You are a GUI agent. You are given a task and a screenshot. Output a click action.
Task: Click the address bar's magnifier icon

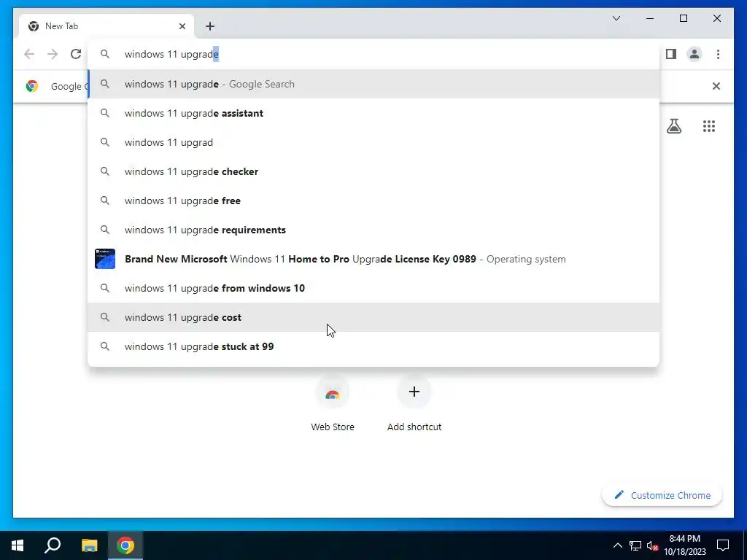105,54
